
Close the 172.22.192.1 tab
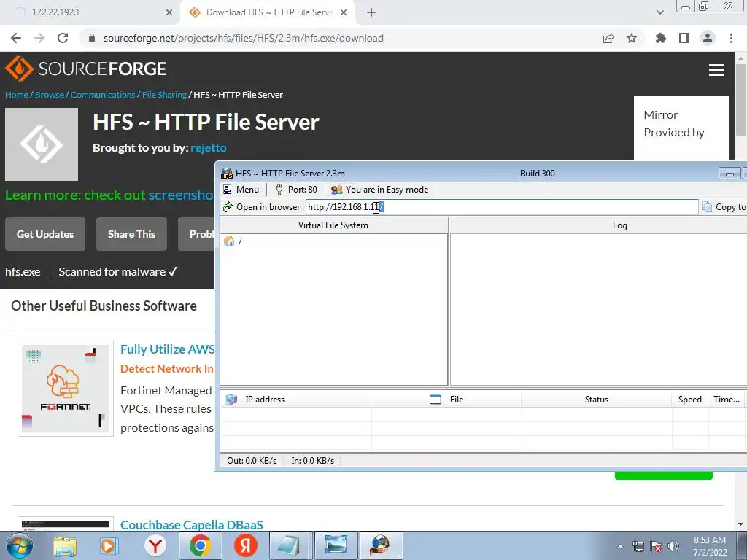coord(169,12)
